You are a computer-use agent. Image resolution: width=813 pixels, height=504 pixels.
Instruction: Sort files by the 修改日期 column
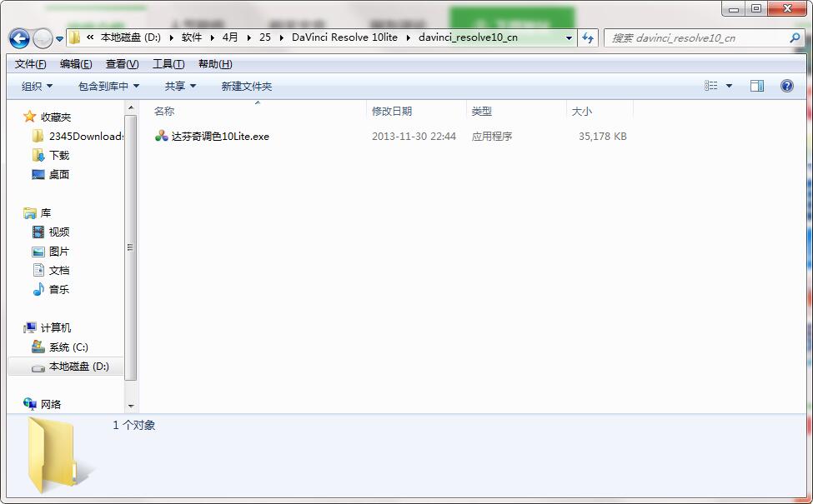416,112
